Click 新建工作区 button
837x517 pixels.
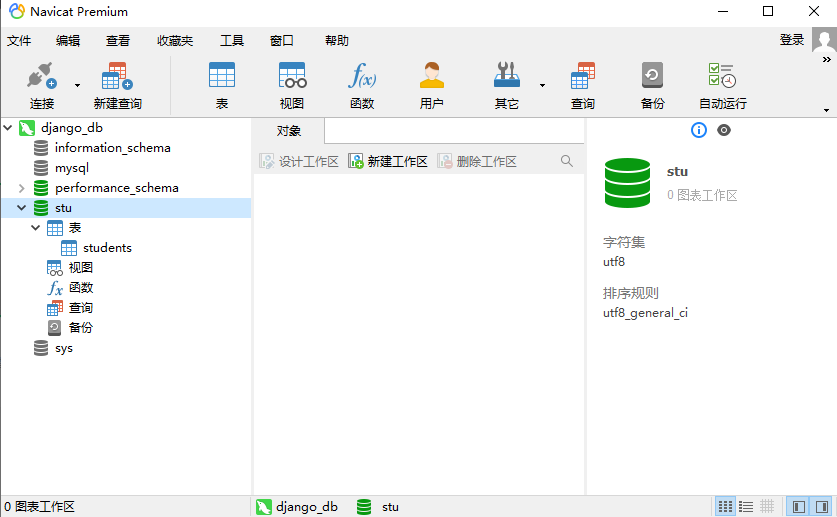(x=388, y=161)
